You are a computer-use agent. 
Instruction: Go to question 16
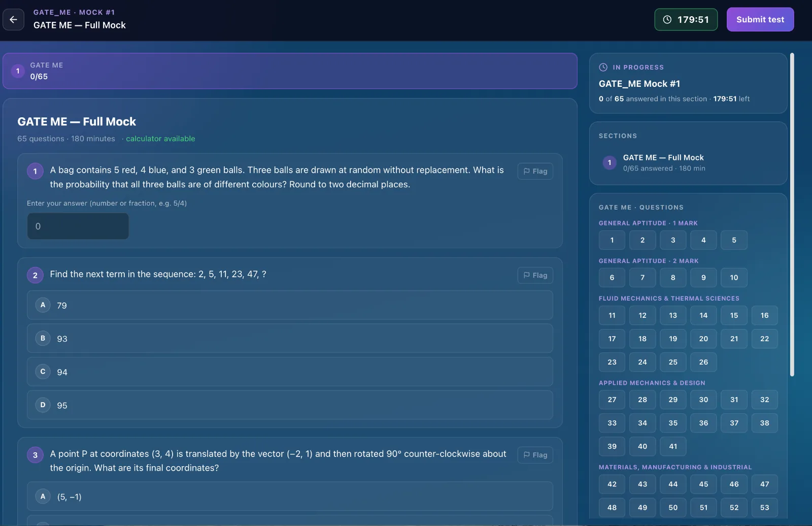coord(764,315)
